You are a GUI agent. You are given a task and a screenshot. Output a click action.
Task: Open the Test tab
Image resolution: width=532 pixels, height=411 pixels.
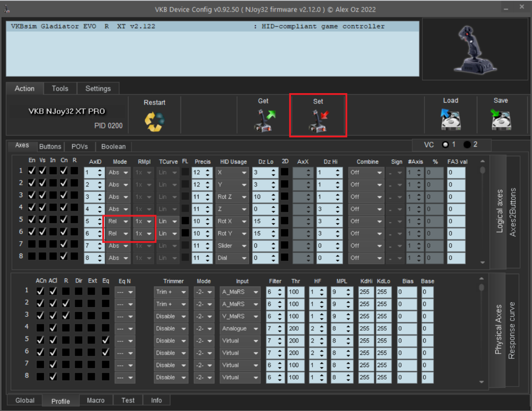tap(128, 400)
